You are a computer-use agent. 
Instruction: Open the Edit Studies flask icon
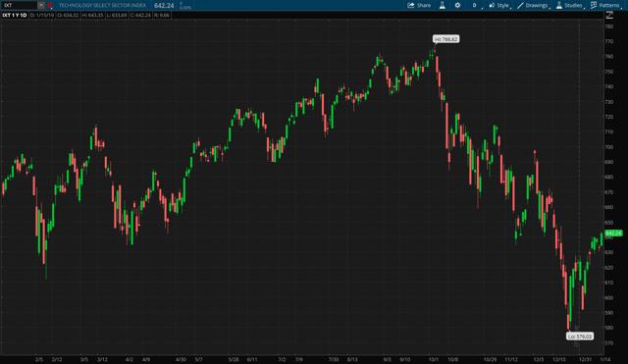[443, 5]
